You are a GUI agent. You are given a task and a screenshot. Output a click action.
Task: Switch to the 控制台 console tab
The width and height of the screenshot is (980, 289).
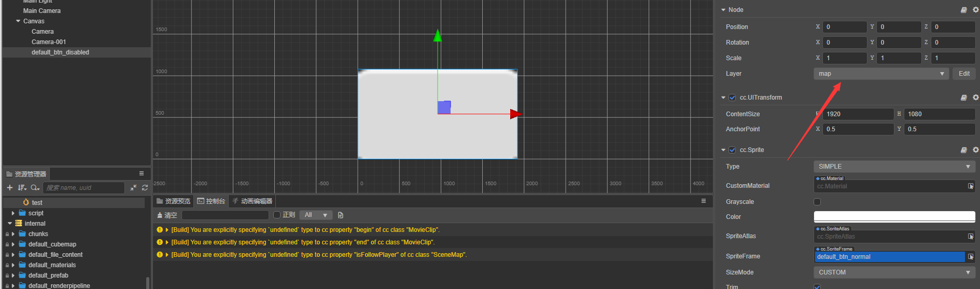click(x=211, y=201)
